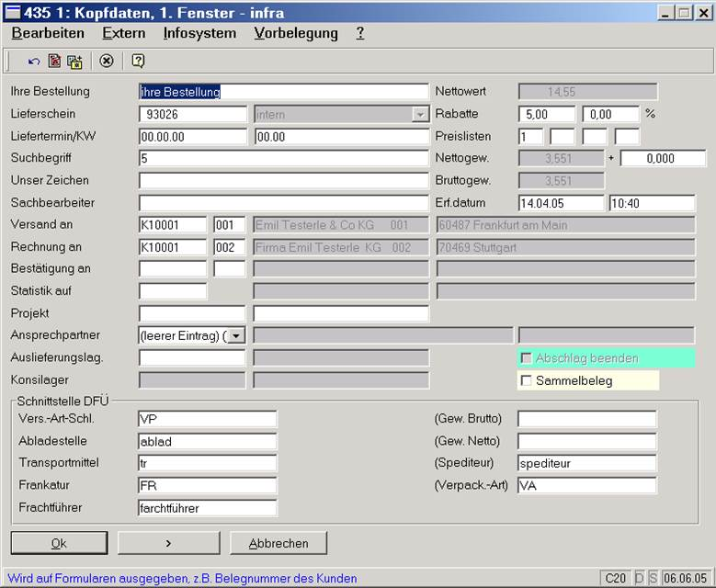The width and height of the screenshot is (716, 588).
Task: Click the first Rabatte field showing 5,00
Action: (x=548, y=115)
